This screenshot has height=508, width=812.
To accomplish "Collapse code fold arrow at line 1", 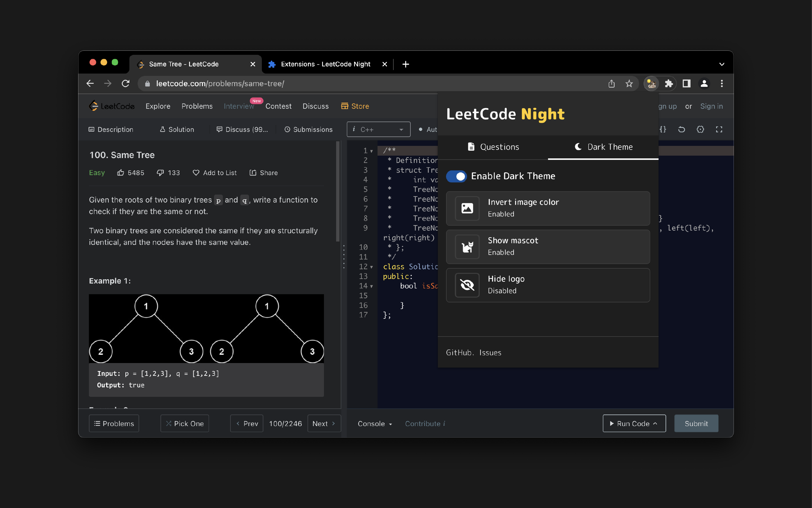I will click(x=371, y=151).
